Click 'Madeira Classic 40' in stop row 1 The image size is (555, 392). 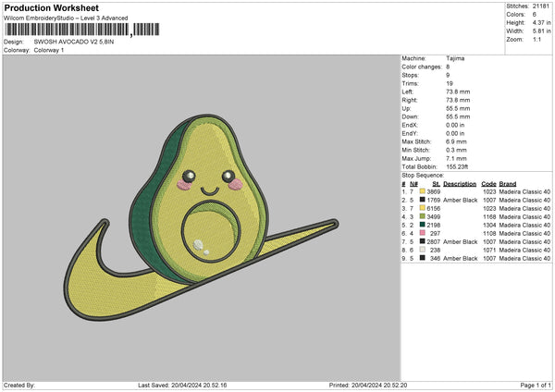coord(524,191)
